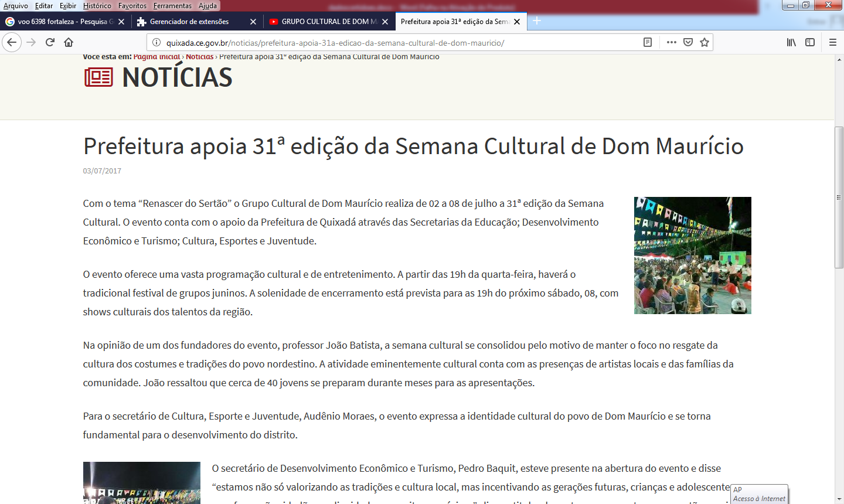The image size is (844, 504).
Task: Toggle Reader View in address bar
Action: pos(648,42)
